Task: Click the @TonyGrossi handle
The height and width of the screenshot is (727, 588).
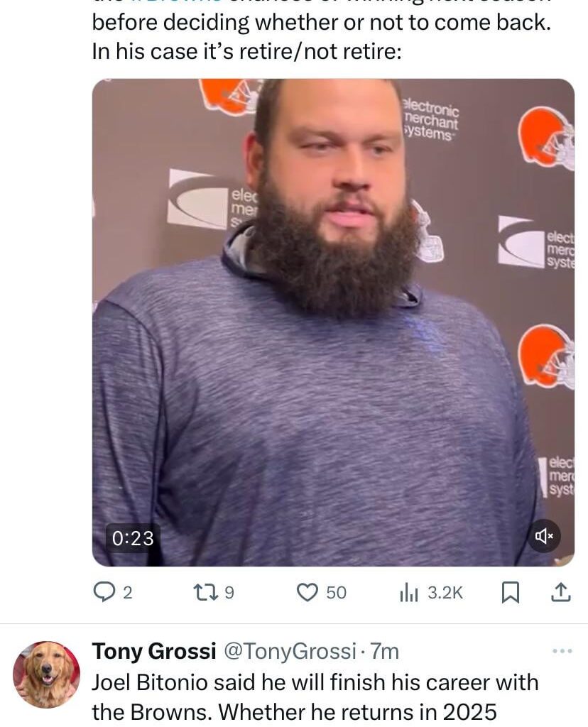Action: (x=293, y=650)
